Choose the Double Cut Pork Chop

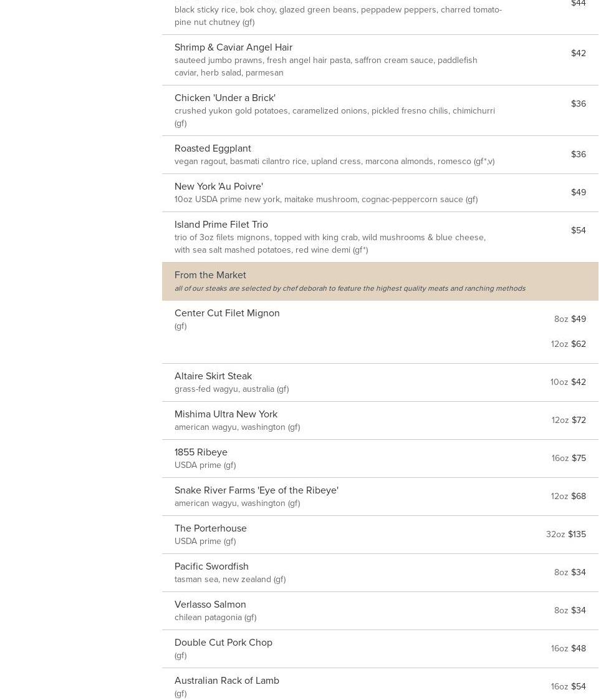coord(223,643)
